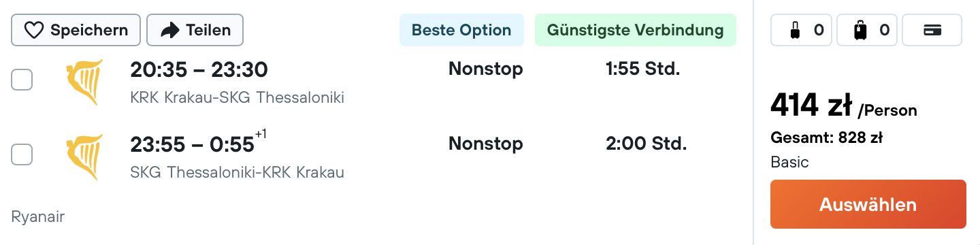Share this flight via Teilen
980x245 pixels.
[x=195, y=30]
